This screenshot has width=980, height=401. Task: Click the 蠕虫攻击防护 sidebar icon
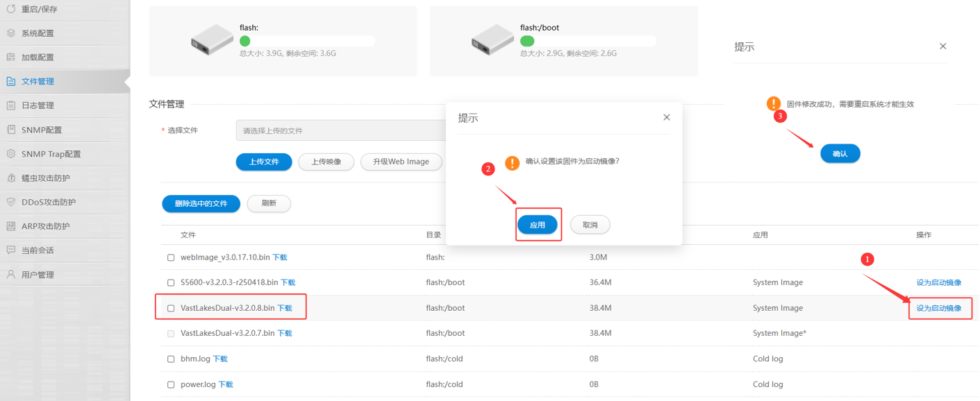(x=10, y=178)
